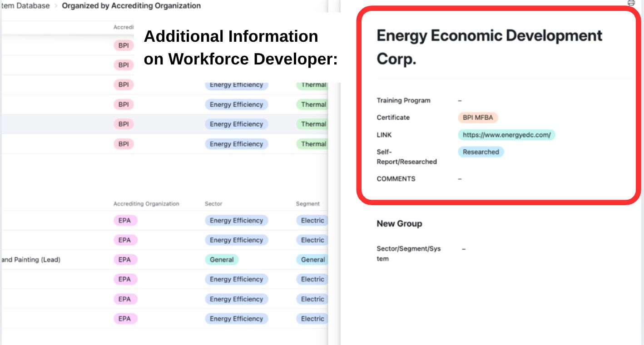The width and height of the screenshot is (644, 345).
Task: Click the full Accrediting Organization column header
Action: click(146, 204)
